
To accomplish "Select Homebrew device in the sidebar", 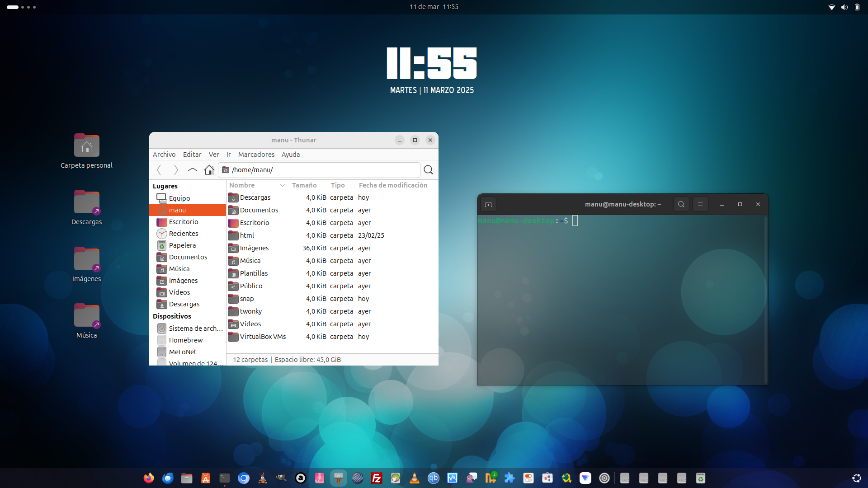I will tap(188, 340).
